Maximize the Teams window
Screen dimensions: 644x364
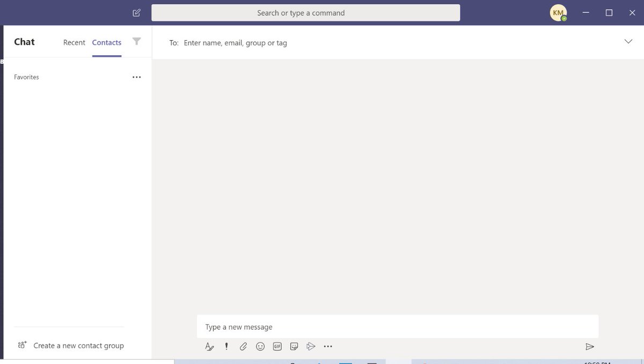click(x=609, y=13)
